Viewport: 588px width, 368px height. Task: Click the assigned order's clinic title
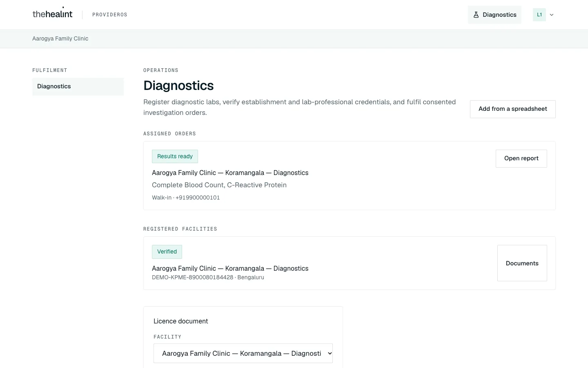(x=230, y=173)
